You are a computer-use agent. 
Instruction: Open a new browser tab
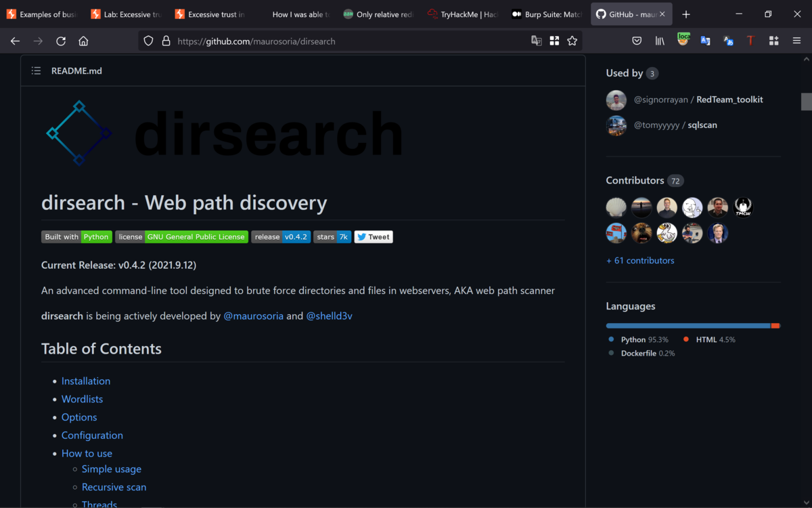(686, 14)
